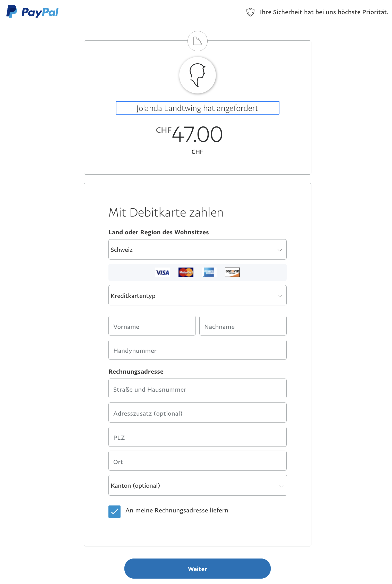
Task: Select the Straße und Hausnummer field
Action: pyautogui.click(x=197, y=389)
